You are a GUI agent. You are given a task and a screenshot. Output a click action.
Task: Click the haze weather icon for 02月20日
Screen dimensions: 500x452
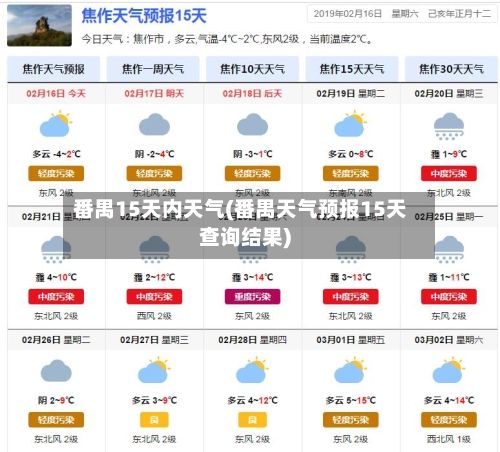click(449, 126)
